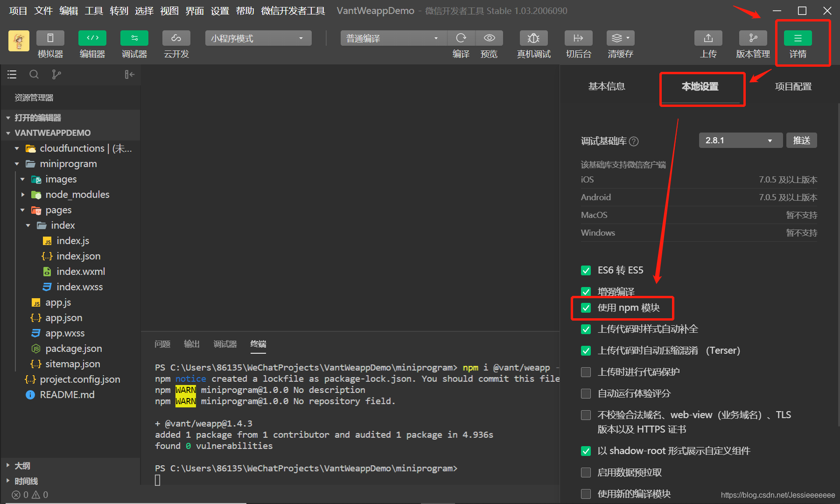Toggle 使用 npm 模块 checkbox
This screenshot has width=840, height=504.
(x=586, y=308)
